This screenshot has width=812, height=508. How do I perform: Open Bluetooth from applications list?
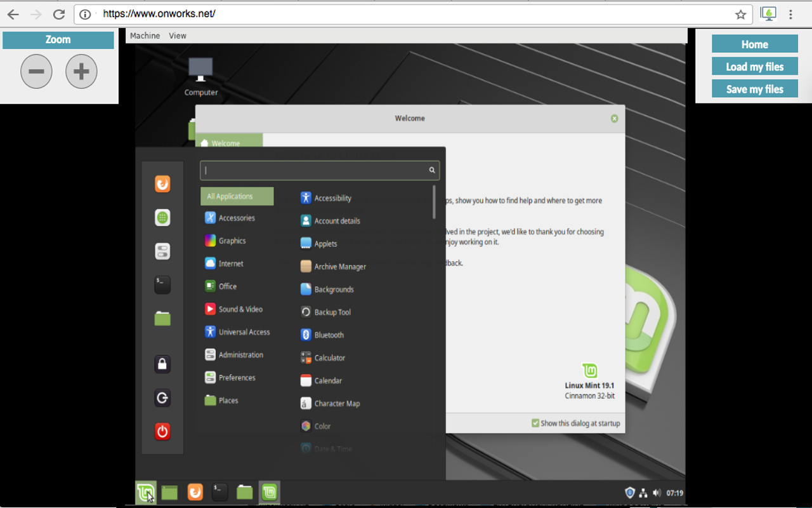click(322, 335)
